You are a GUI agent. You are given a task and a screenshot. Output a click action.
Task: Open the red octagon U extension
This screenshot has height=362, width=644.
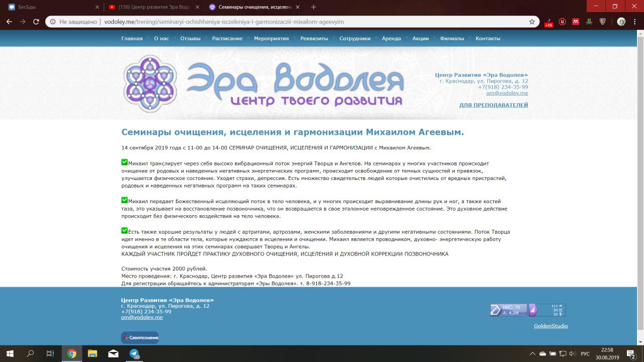click(562, 22)
